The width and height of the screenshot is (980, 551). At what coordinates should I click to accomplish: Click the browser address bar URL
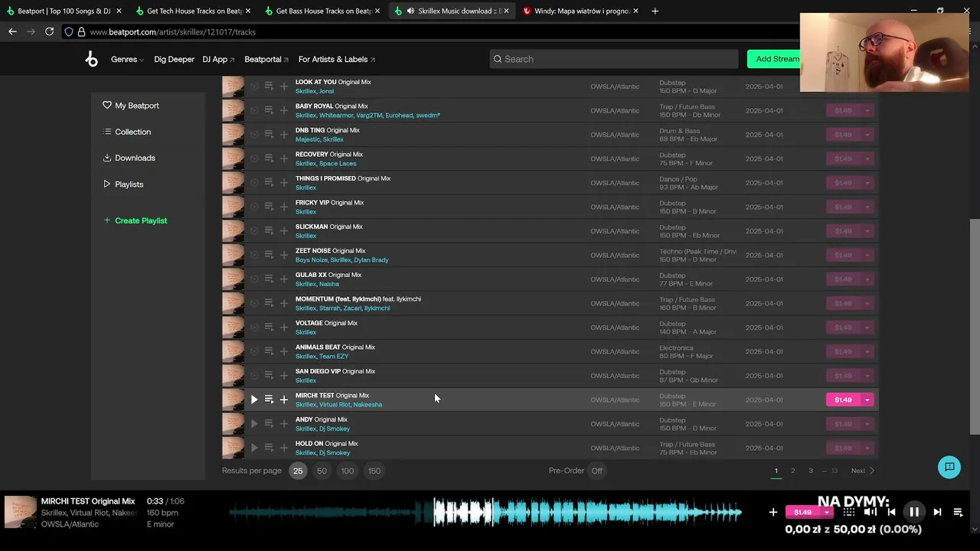(x=172, y=31)
